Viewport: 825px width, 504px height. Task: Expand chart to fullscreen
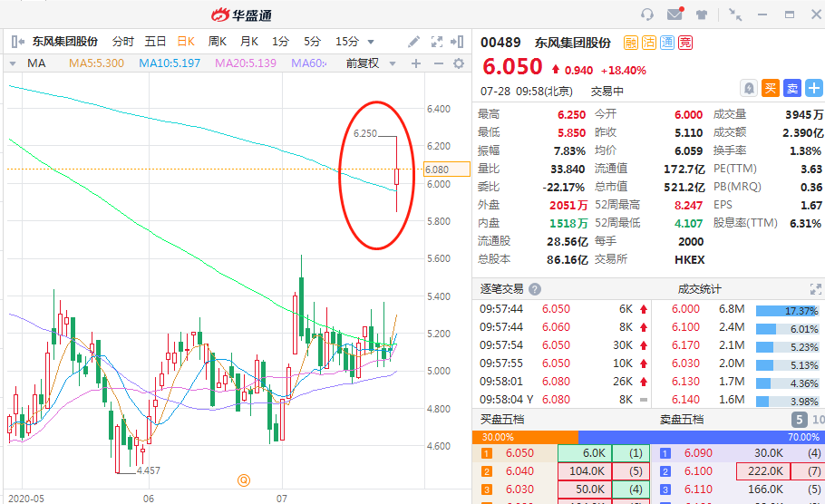click(437, 42)
